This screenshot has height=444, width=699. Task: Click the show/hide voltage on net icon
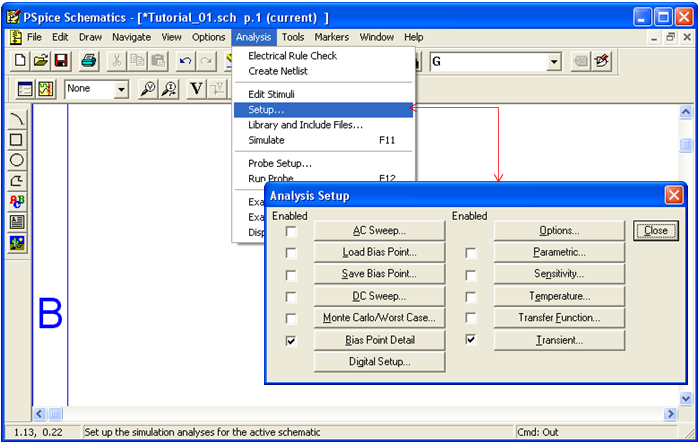(x=218, y=89)
